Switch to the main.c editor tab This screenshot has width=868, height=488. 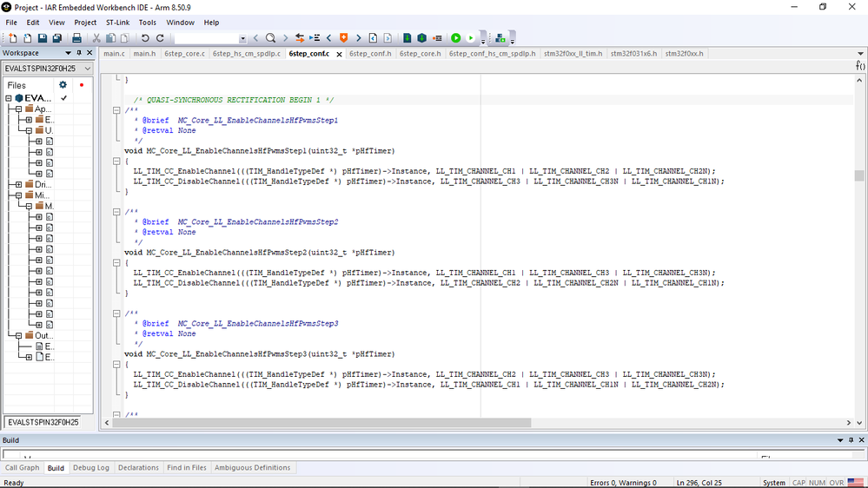click(x=114, y=54)
